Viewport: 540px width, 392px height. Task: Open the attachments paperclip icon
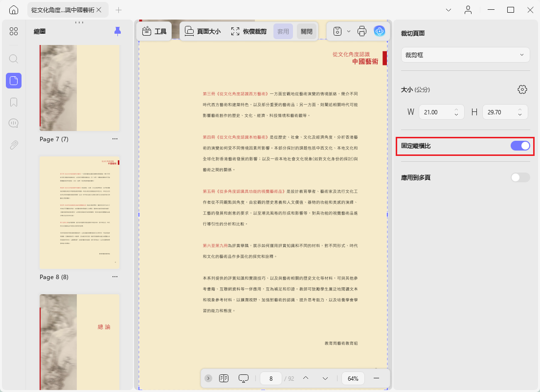tap(13, 145)
